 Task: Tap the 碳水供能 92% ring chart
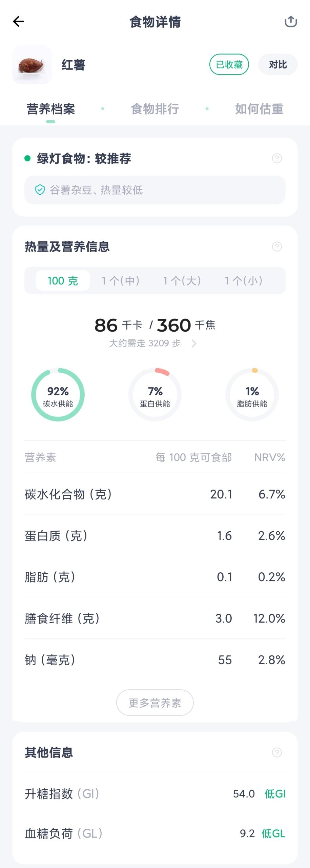point(58,395)
